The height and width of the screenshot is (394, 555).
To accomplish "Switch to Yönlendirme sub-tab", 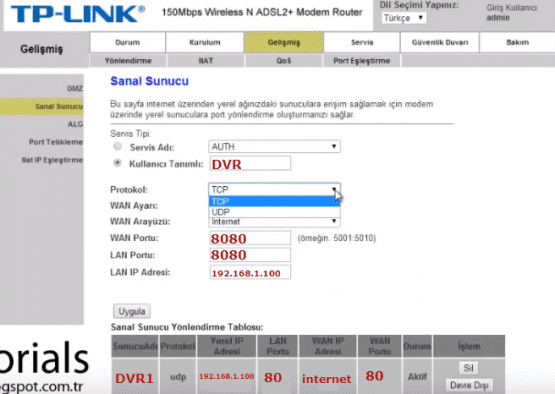I will click(x=128, y=61).
